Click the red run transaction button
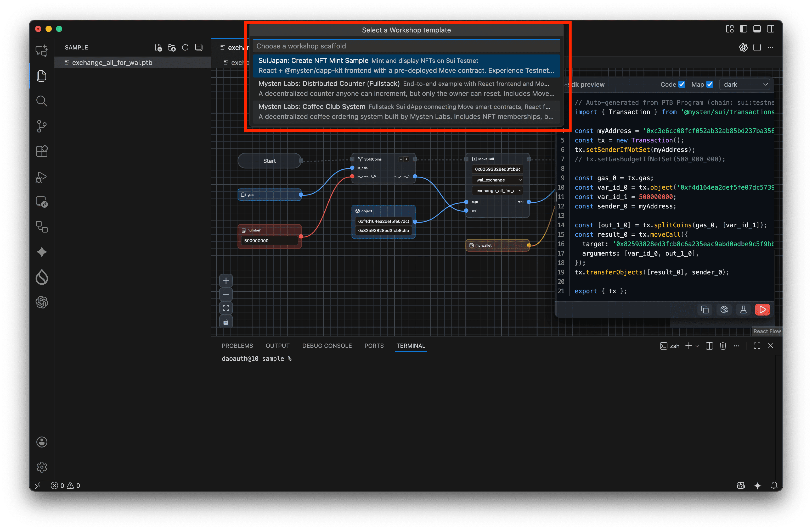The width and height of the screenshot is (812, 530). click(762, 310)
